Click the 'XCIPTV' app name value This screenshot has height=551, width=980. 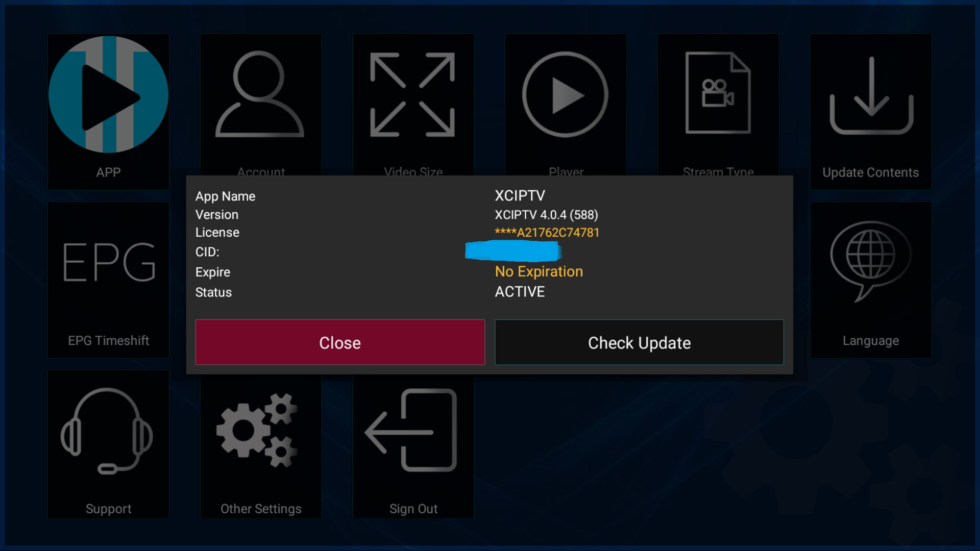[x=520, y=195]
